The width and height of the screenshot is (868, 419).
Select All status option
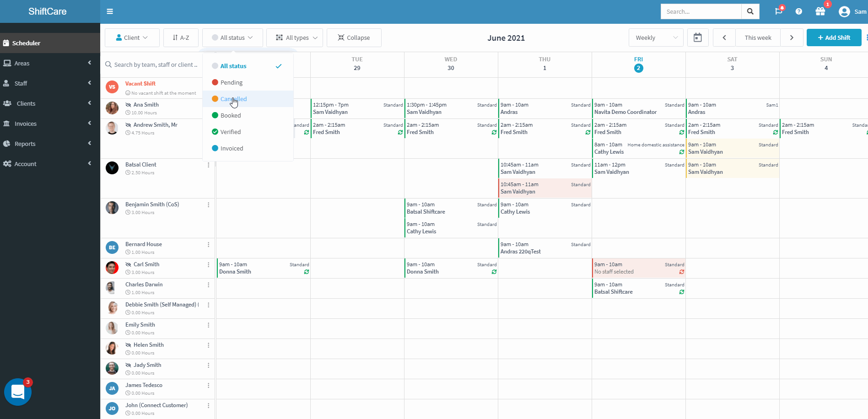point(248,66)
